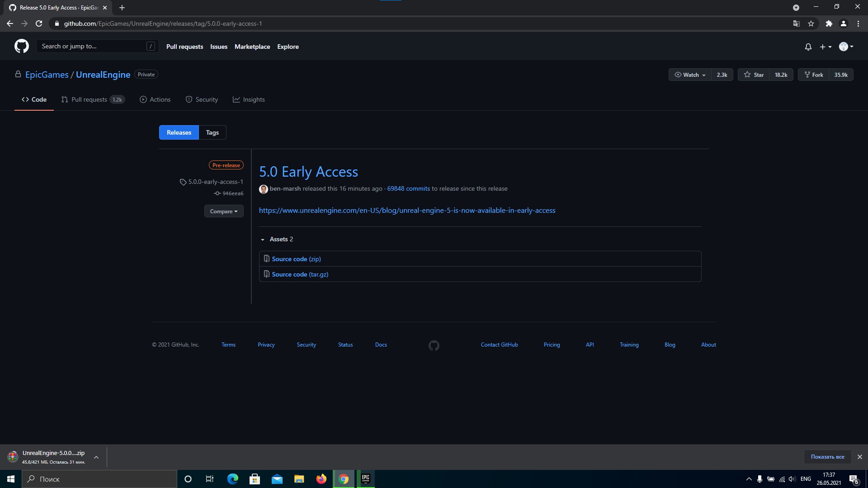Click ben-marsh author avatar
This screenshot has width=868, height=488.
(264, 189)
